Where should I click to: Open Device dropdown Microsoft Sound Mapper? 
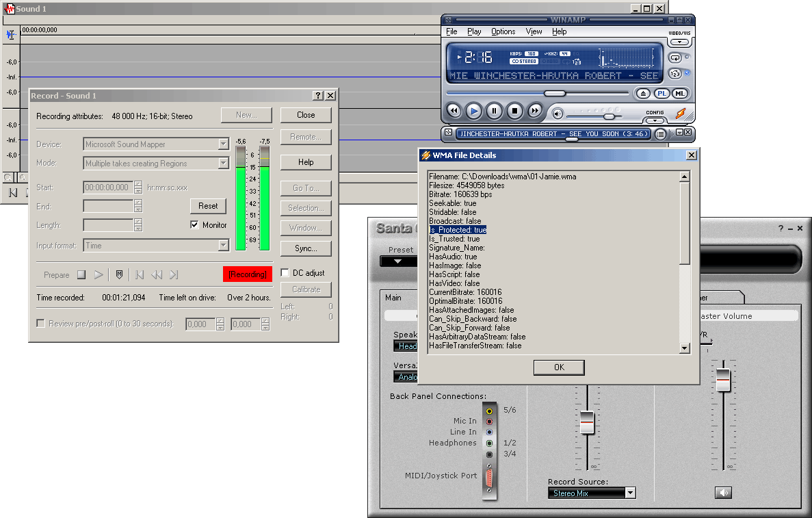pos(223,144)
